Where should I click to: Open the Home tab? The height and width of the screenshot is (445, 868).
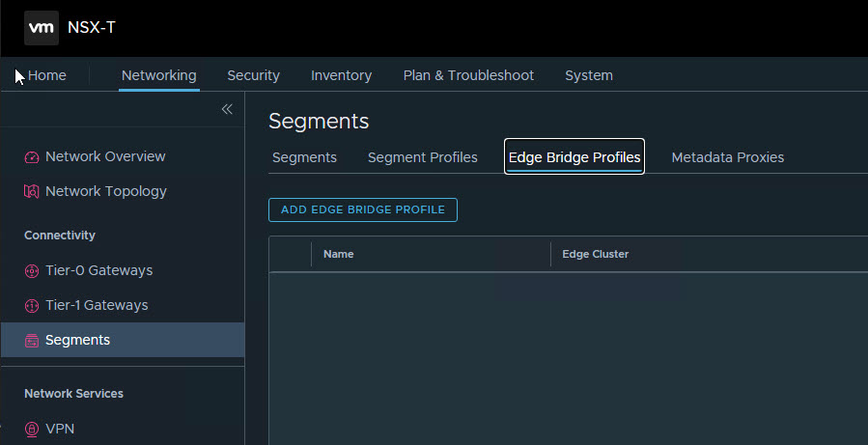pos(46,75)
